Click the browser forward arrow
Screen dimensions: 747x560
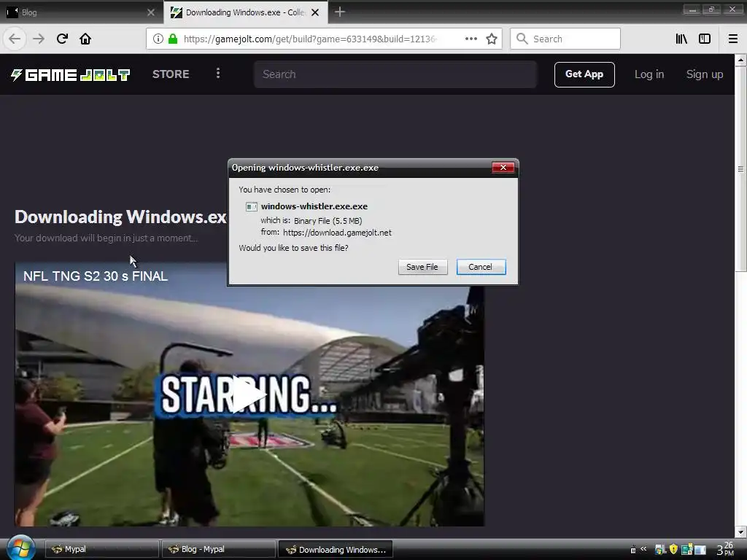pos(39,39)
